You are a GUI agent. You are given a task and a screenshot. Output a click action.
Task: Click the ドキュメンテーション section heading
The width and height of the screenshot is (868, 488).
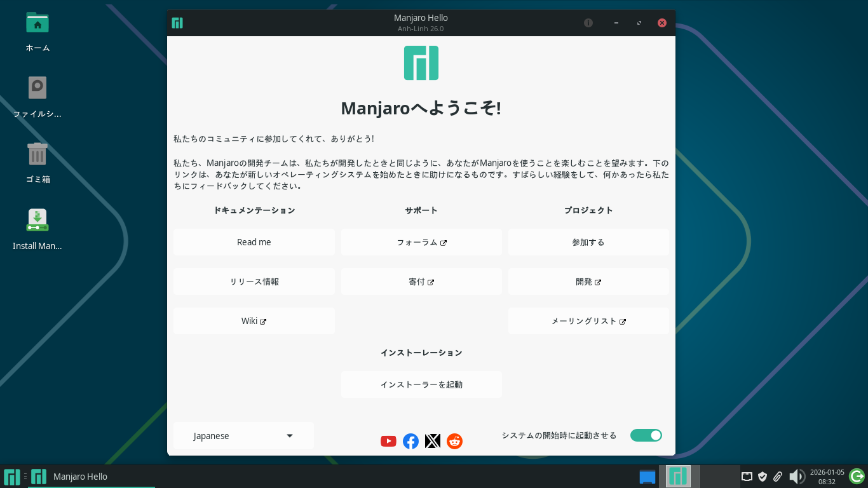coord(254,210)
